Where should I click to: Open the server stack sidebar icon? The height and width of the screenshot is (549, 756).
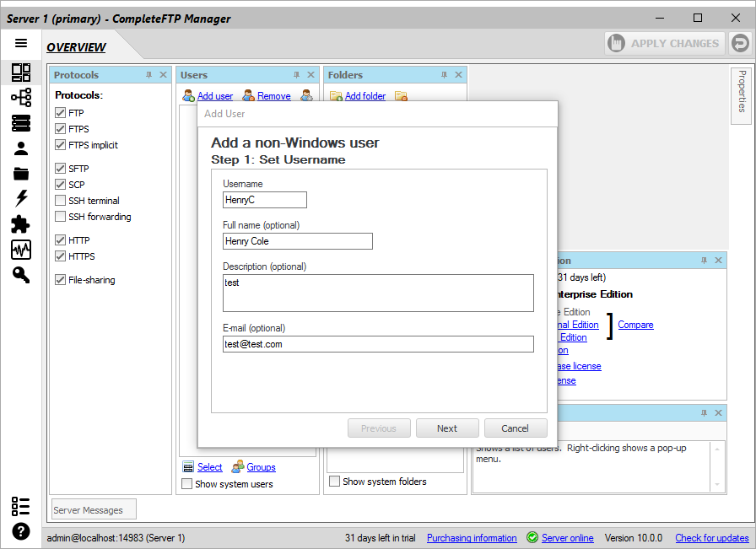(x=21, y=123)
